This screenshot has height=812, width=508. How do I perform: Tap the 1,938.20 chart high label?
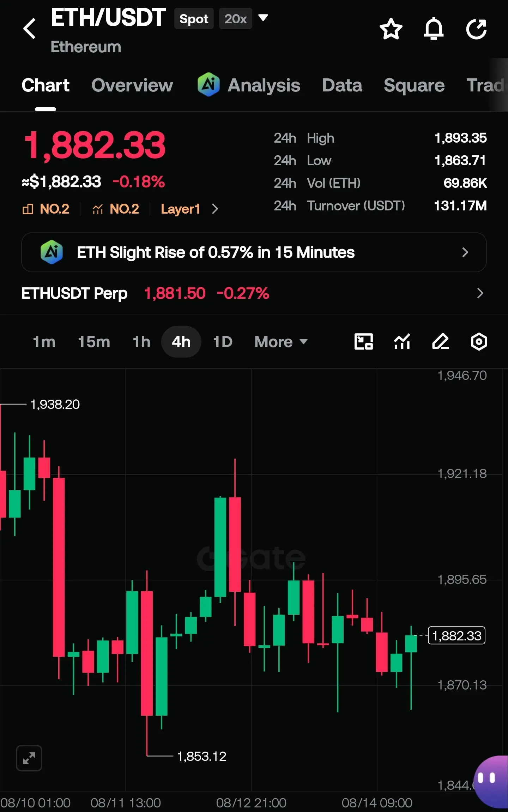pyautogui.click(x=55, y=404)
